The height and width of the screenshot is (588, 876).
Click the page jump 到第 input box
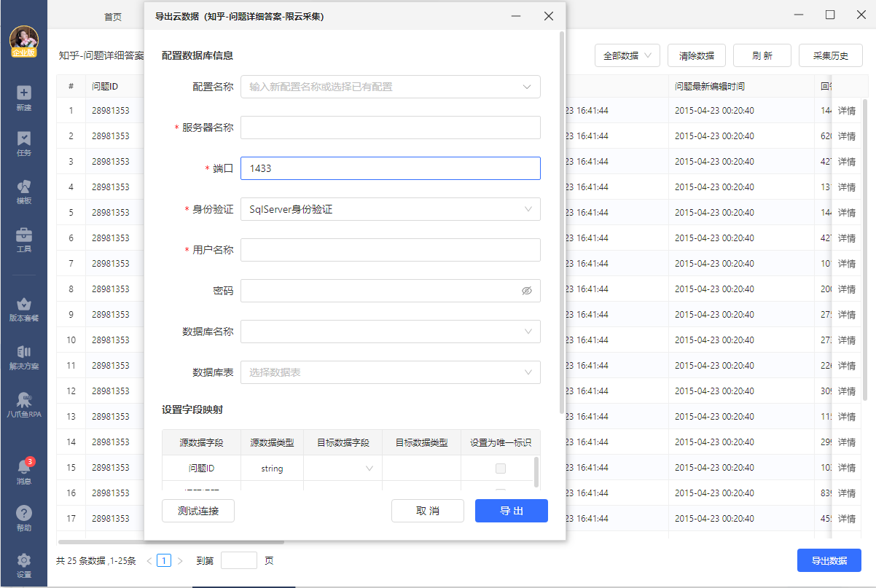[x=239, y=560]
